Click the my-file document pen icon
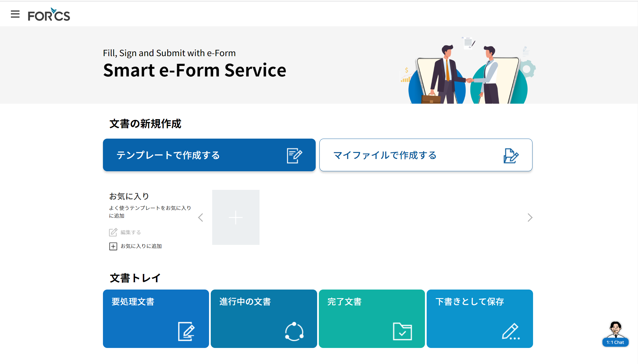 pos(511,156)
